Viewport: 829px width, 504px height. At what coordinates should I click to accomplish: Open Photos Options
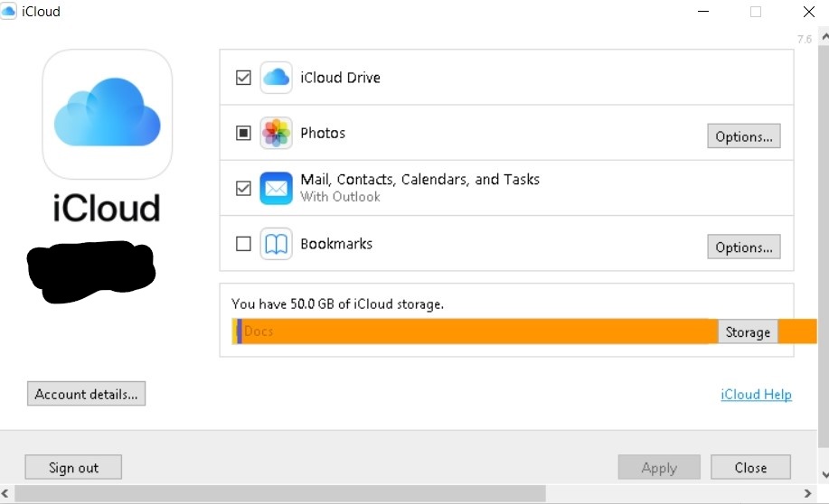(x=744, y=136)
